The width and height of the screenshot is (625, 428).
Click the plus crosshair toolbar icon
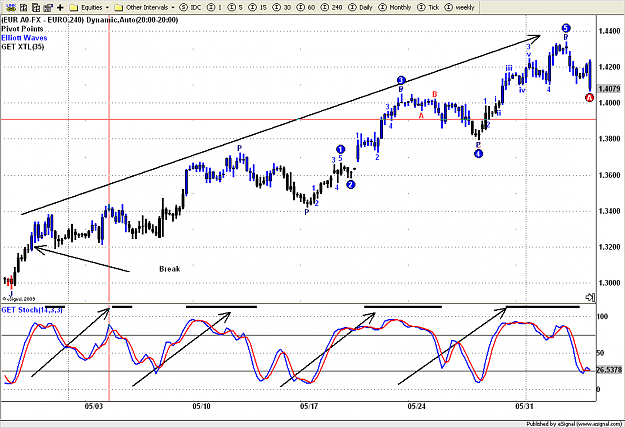click(x=61, y=7)
